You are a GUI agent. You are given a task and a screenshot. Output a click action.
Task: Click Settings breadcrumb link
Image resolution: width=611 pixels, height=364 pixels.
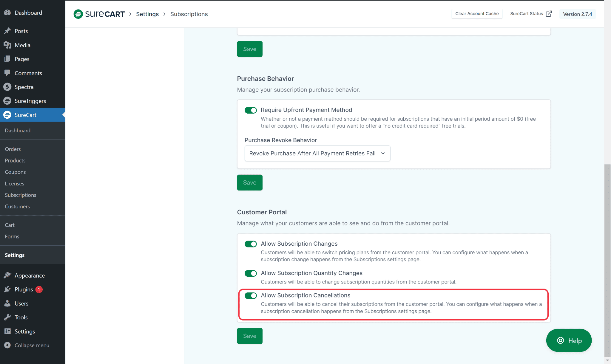147,14
